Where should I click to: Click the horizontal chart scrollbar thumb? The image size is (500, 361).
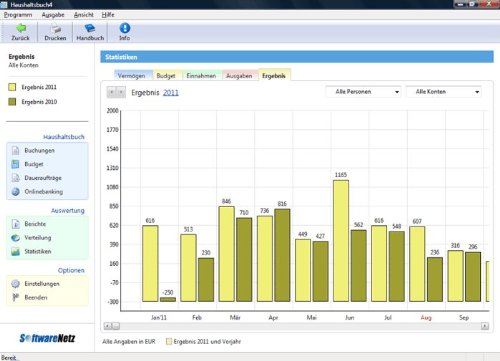(x=116, y=326)
